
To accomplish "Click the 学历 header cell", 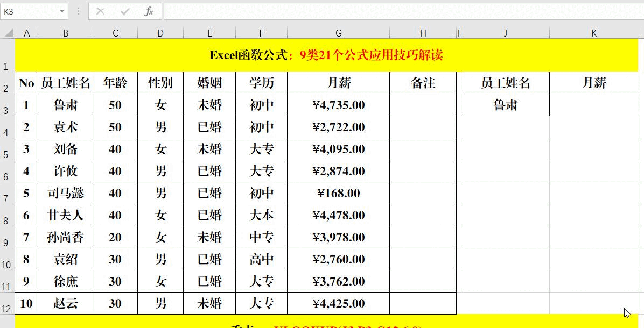I will [261, 83].
